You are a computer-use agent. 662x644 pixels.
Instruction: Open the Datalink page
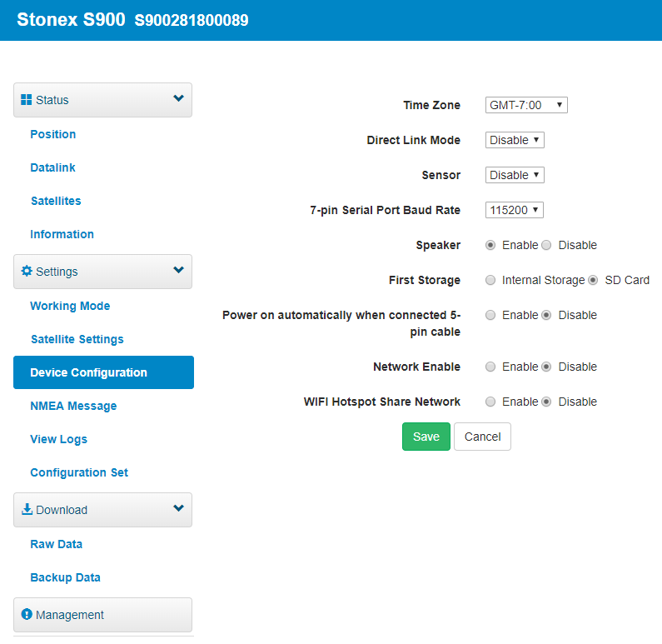pyautogui.click(x=52, y=167)
